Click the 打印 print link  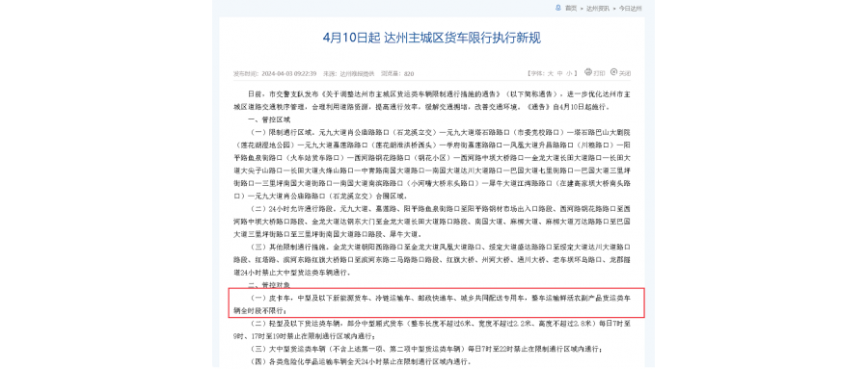599,73
